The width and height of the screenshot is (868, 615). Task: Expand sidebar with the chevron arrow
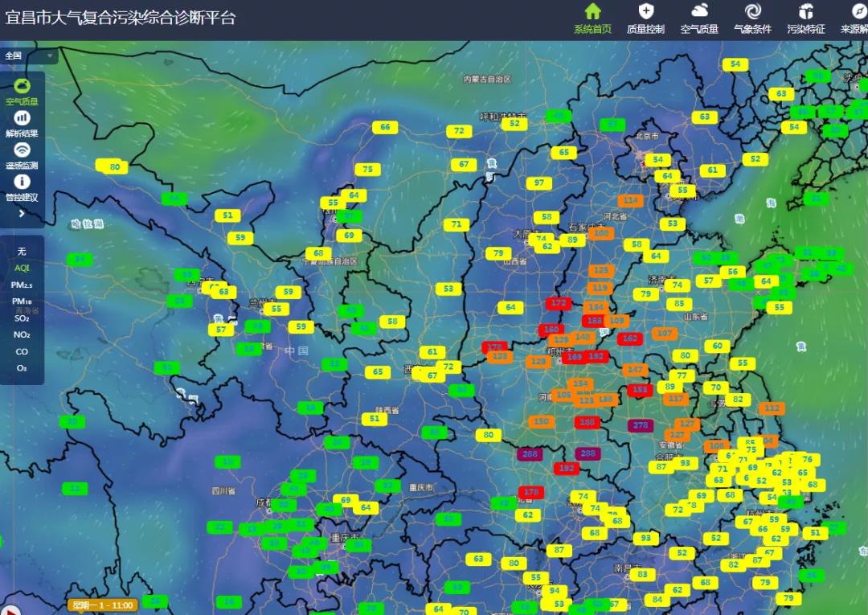[22, 214]
